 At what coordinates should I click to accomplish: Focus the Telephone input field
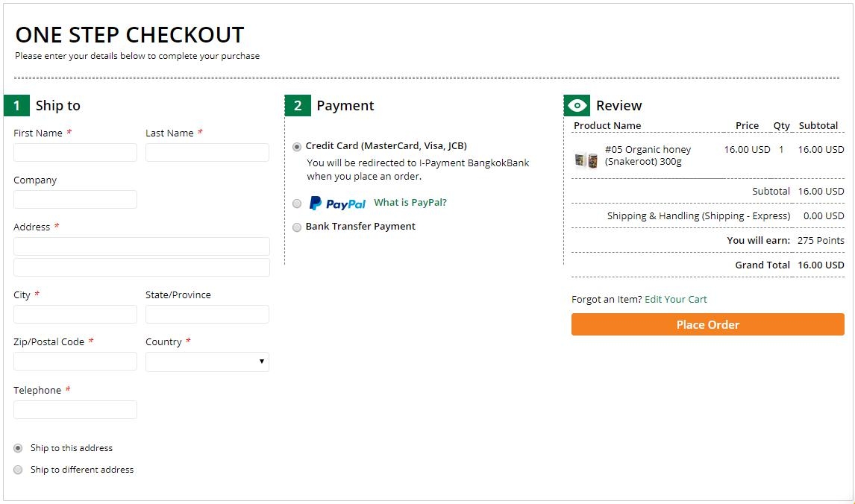coord(75,410)
